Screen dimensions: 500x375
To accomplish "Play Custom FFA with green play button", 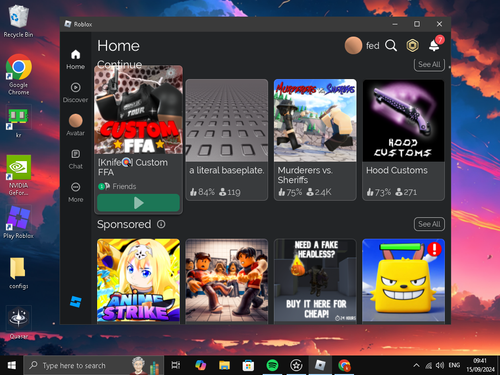I will (x=138, y=203).
